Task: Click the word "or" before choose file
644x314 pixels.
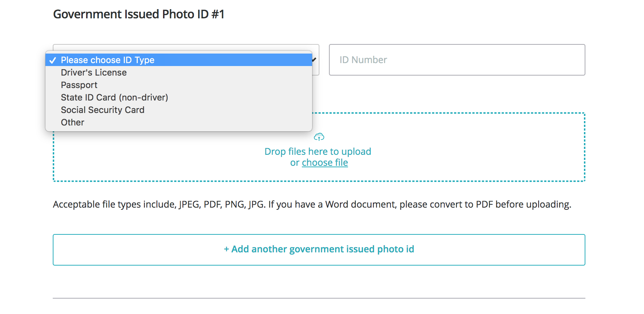Action: coord(295,163)
